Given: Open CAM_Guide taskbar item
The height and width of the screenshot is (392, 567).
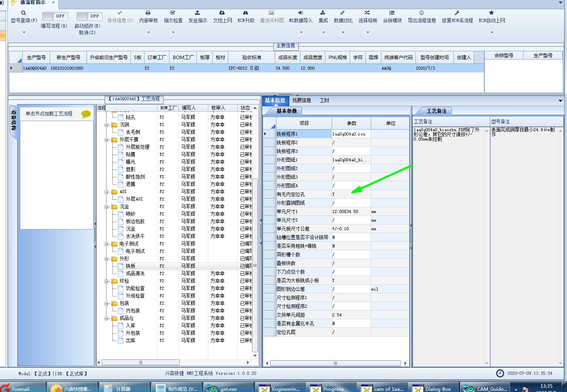Looking at the screenshot, I should tap(486, 388).
